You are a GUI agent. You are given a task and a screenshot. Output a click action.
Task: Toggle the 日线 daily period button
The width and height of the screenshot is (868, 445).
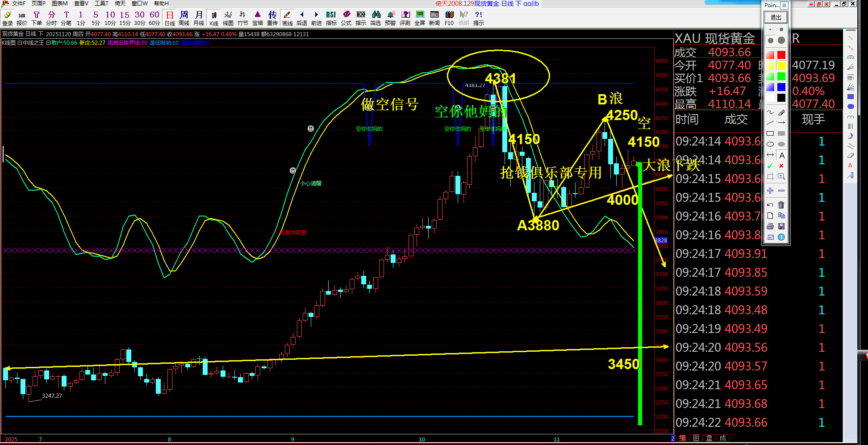170,18
